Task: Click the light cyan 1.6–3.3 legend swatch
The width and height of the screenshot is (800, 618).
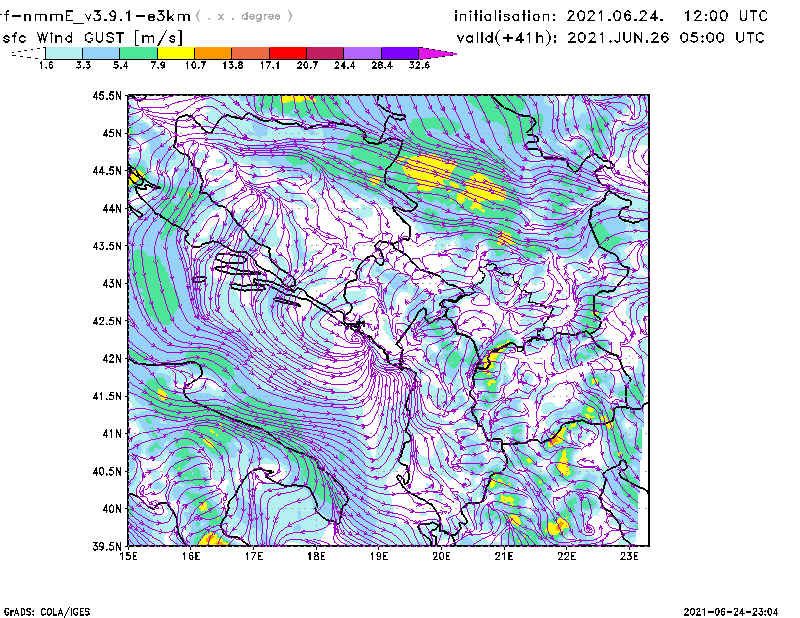Action: [64, 53]
